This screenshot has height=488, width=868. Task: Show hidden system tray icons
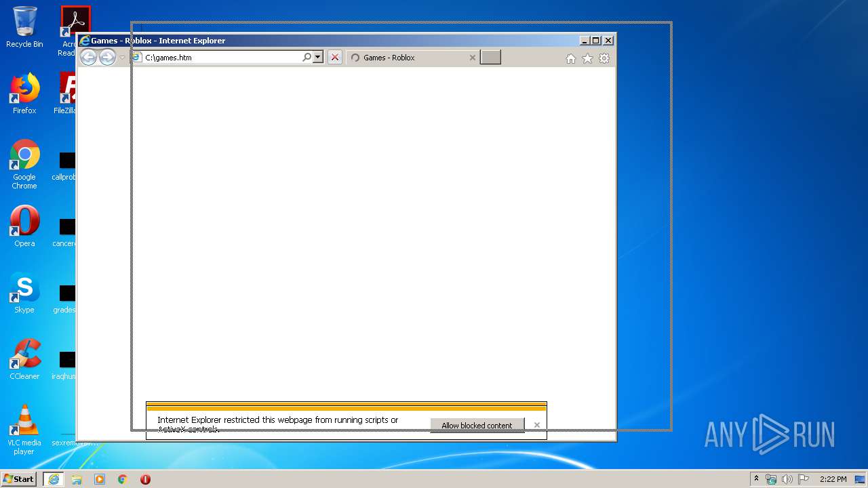click(x=756, y=479)
